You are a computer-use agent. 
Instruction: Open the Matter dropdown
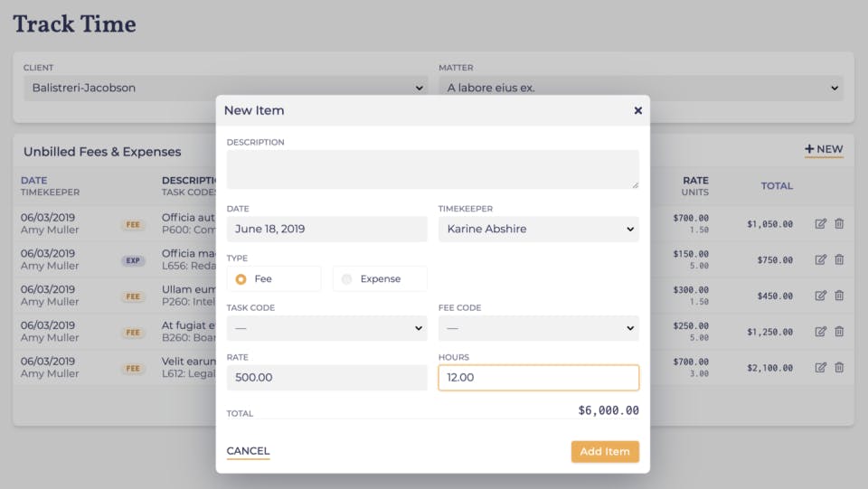pyautogui.click(x=641, y=88)
